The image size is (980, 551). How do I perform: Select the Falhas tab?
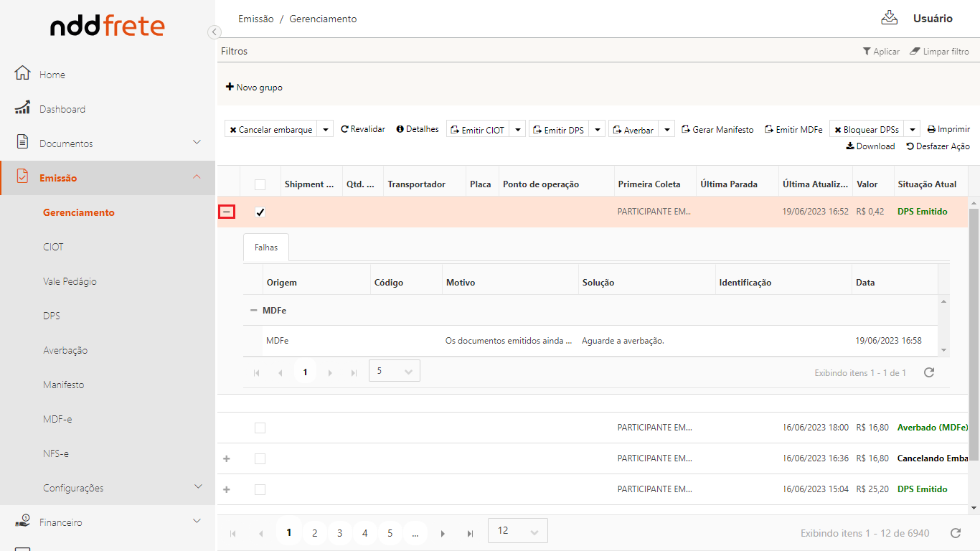click(265, 247)
